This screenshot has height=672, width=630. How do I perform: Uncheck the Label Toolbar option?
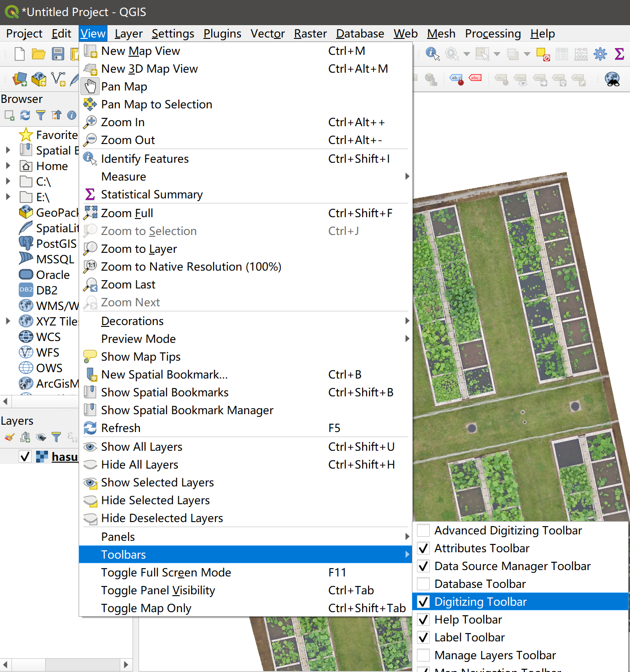coord(423,637)
